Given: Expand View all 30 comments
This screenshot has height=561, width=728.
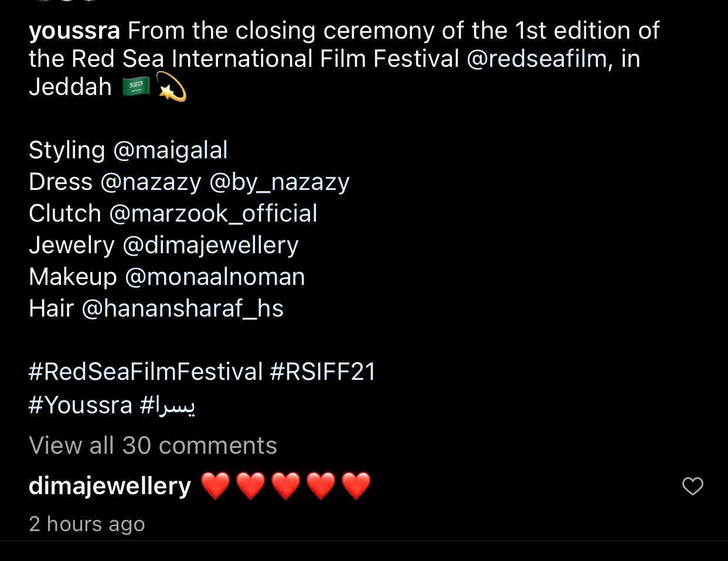Looking at the screenshot, I should [152, 446].
